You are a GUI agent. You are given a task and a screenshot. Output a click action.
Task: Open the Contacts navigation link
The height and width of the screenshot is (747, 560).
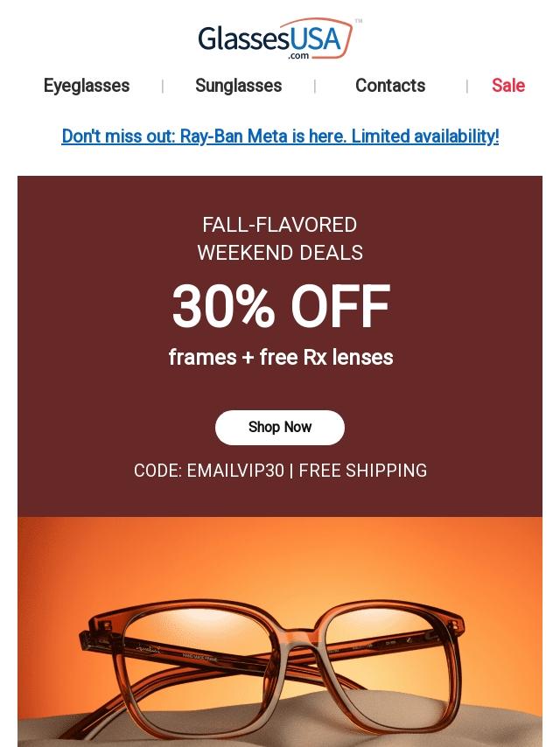pos(390,86)
